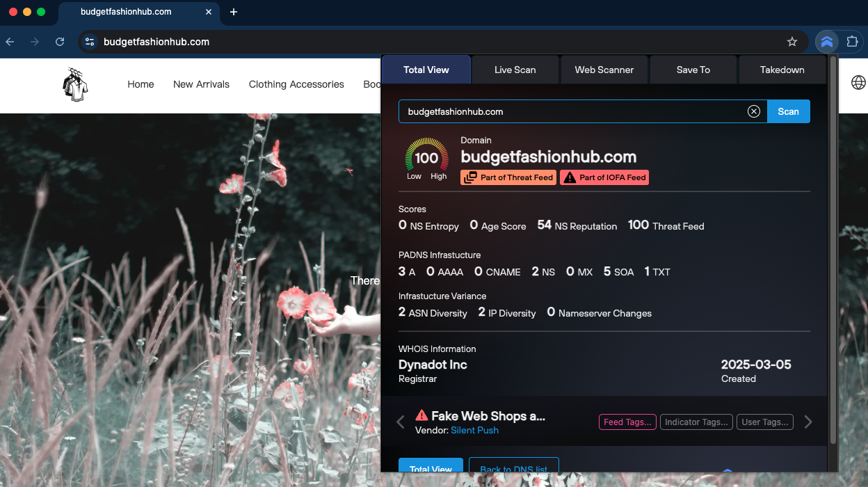Click the Silent Push extension icon in toolbar

pyautogui.click(x=826, y=42)
